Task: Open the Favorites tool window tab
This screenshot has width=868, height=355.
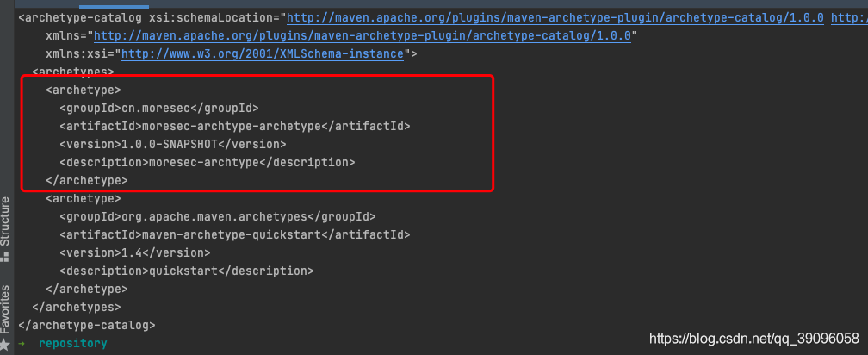Action: pyautogui.click(x=5, y=309)
